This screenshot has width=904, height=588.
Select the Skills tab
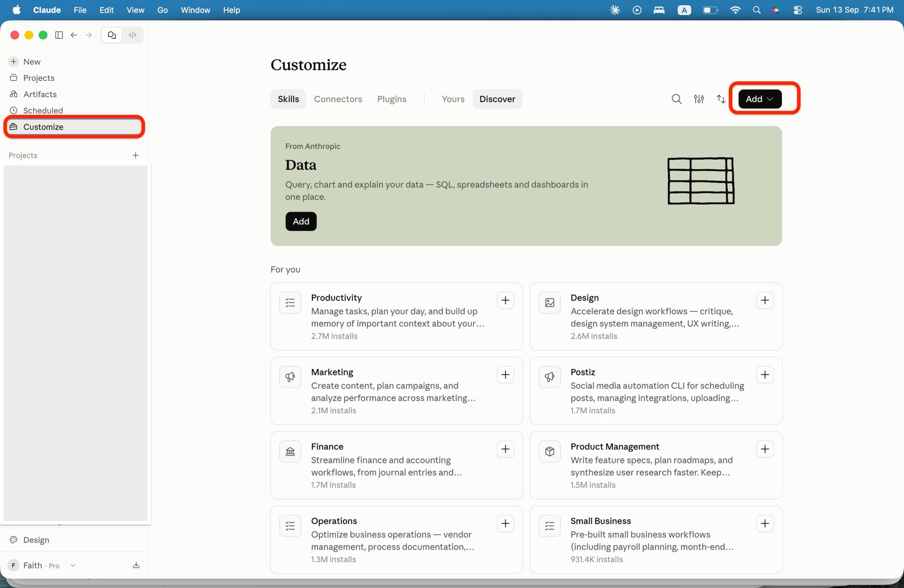point(288,99)
